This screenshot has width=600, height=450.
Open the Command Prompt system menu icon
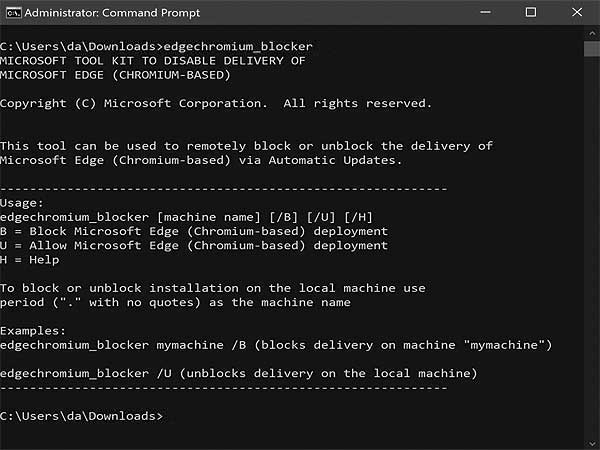14,13
